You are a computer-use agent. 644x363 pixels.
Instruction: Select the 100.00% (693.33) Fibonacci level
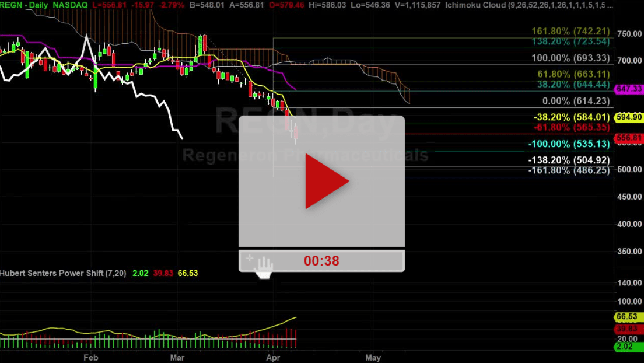click(571, 58)
